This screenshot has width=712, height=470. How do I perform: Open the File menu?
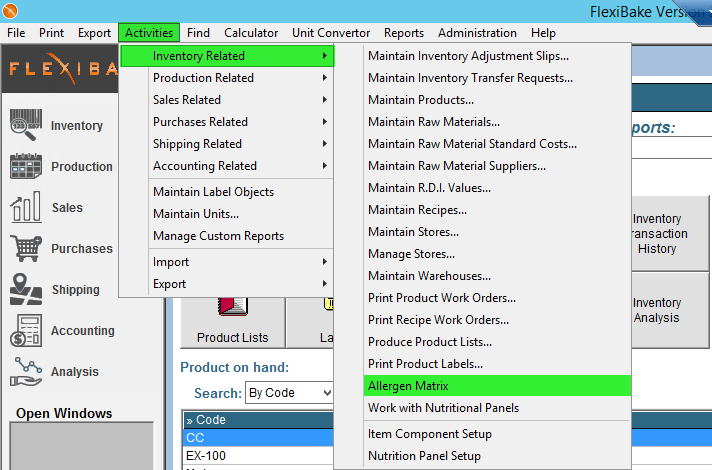16,33
